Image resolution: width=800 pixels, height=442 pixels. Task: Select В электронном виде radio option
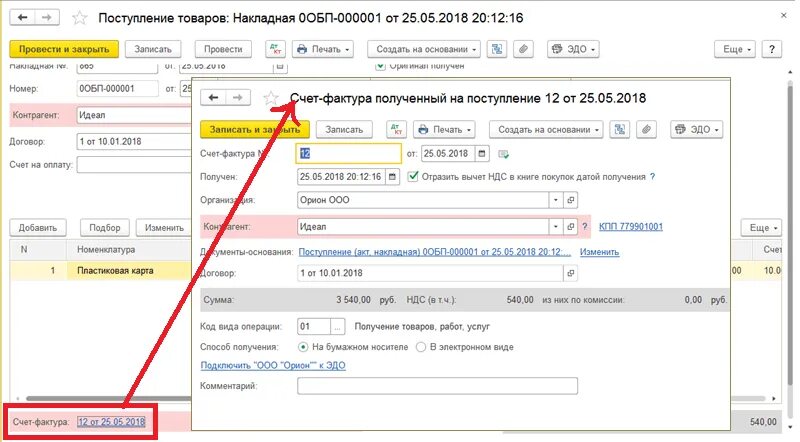pyautogui.click(x=421, y=347)
